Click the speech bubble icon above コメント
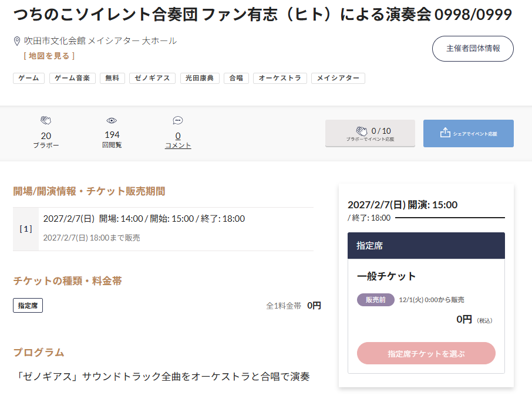The width and height of the screenshot is (532, 406). click(x=178, y=120)
